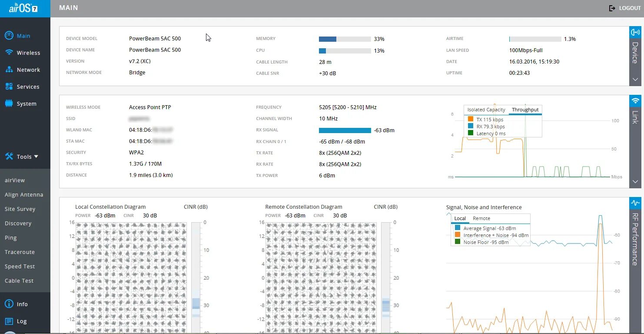Click the Device panel antenna icon
644x334 pixels.
tap(635, 32)
